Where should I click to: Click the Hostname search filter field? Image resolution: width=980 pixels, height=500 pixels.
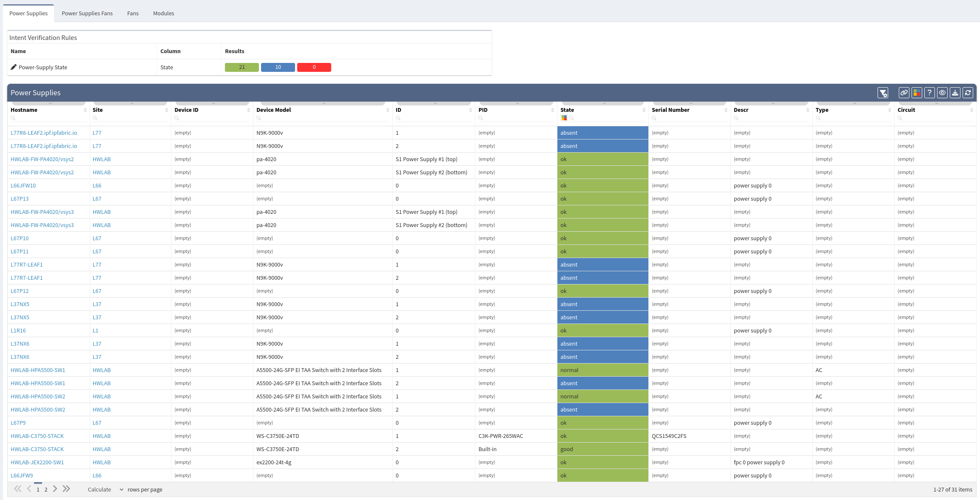pos(48,118)
